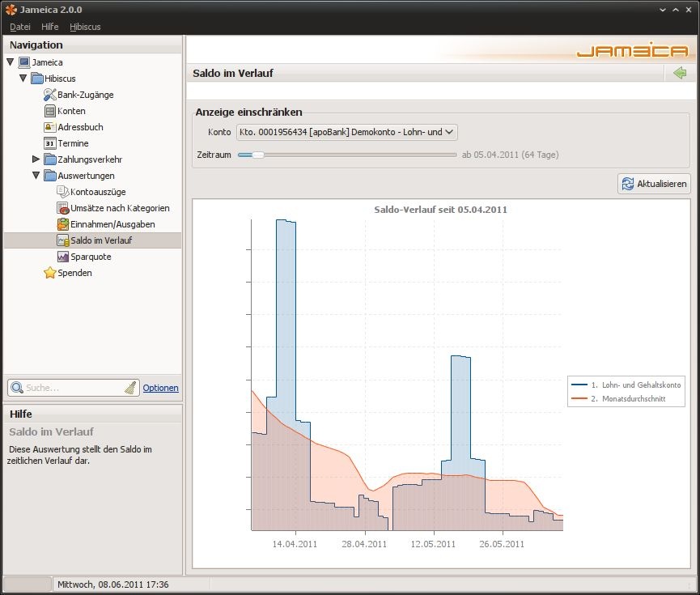Click the Hibiscus folder icon
This screenshot has height=595, width=700.
point(37,79)
